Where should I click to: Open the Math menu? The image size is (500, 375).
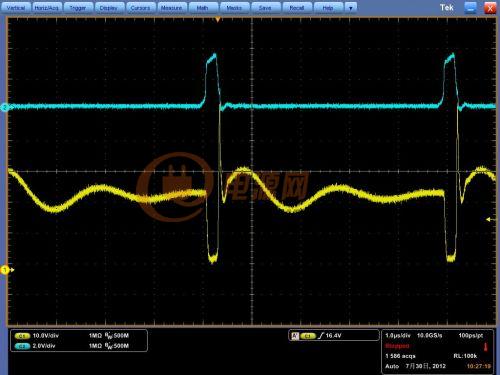(x=203, y=7)
